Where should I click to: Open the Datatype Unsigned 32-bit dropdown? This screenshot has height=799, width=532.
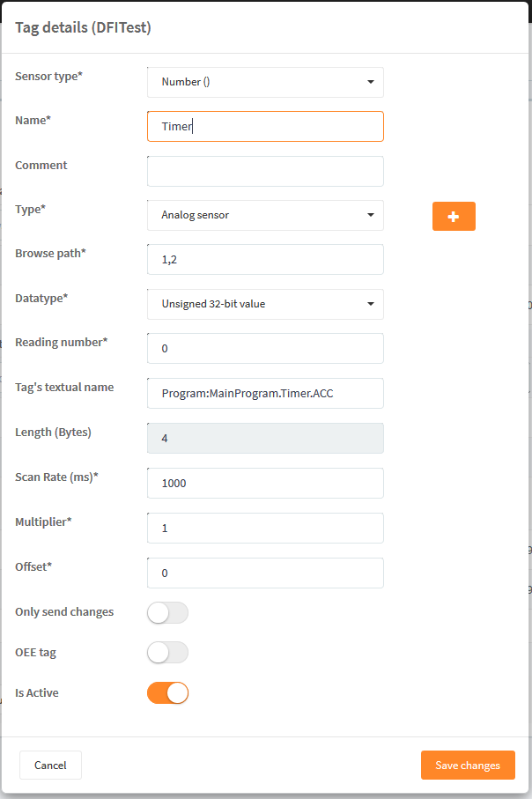click(265, 304)
